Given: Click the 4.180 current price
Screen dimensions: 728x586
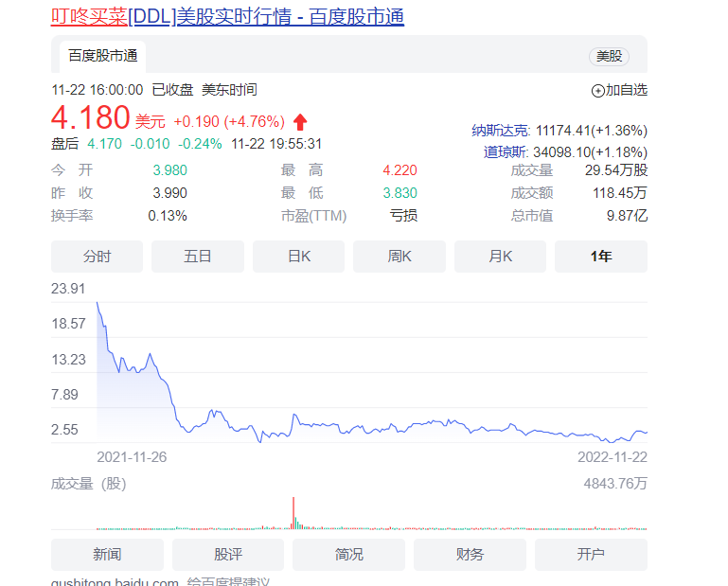Looking at the screenshot, I should [x=91, y=117].
